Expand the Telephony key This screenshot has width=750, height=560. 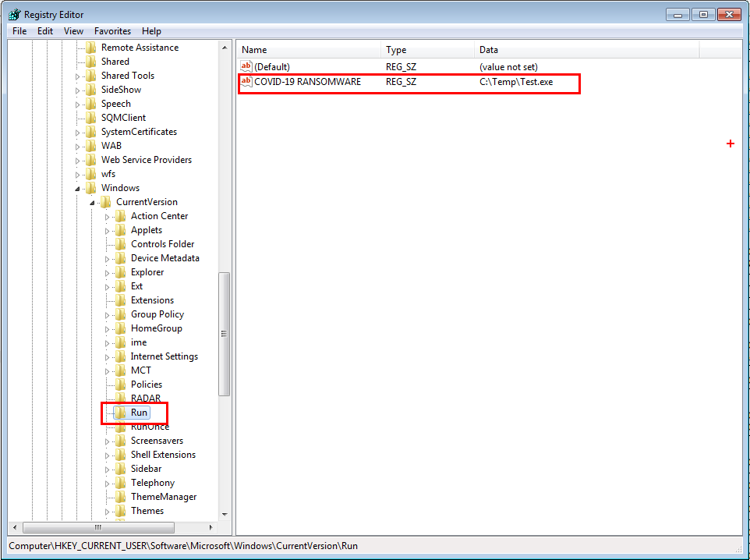coord(107,484)
